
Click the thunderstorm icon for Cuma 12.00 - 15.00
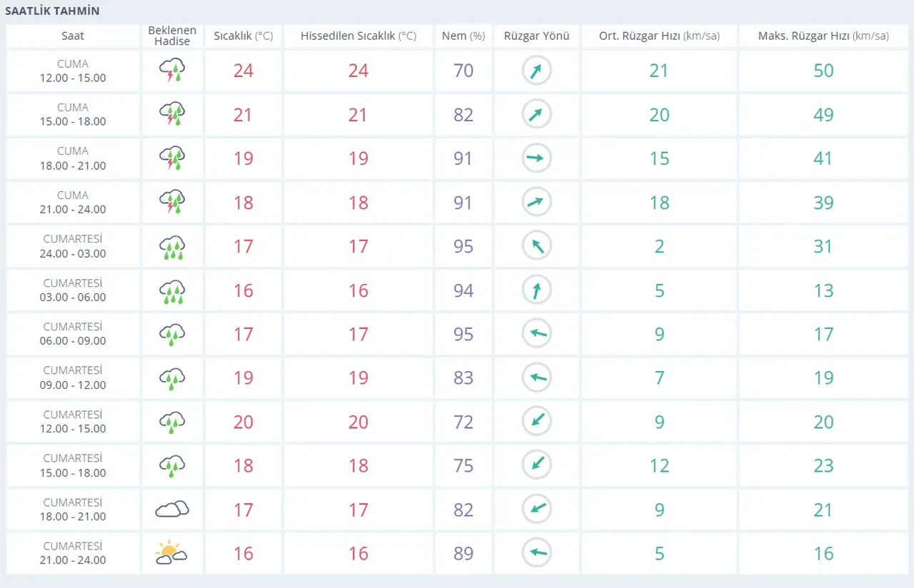click(x=172, y=71)
